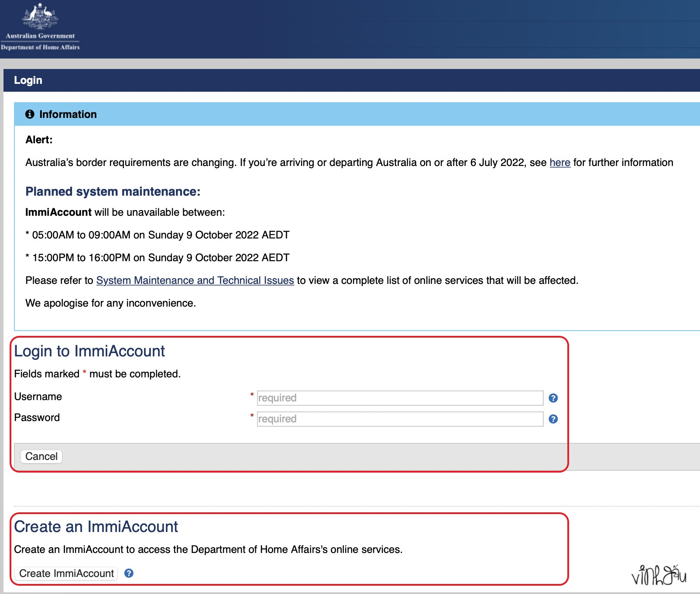
Task: Open help for the Password field
Action: (x=553, y=419)
